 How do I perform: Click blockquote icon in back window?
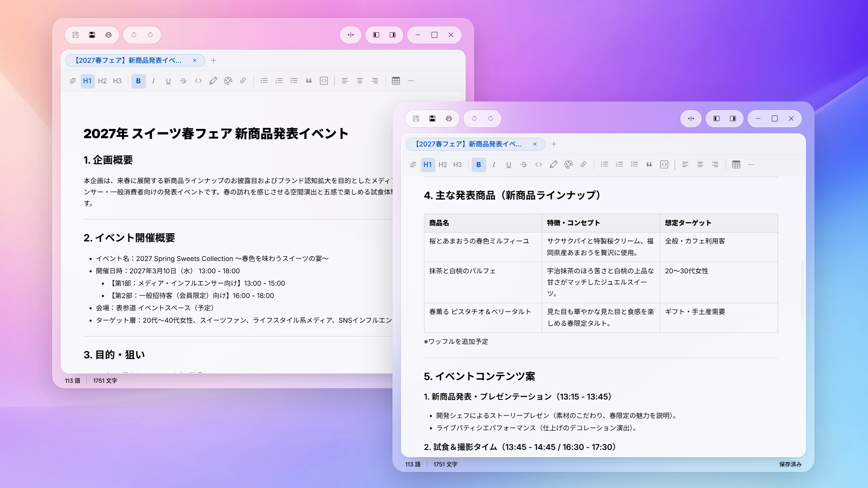[x=309, y=81]
